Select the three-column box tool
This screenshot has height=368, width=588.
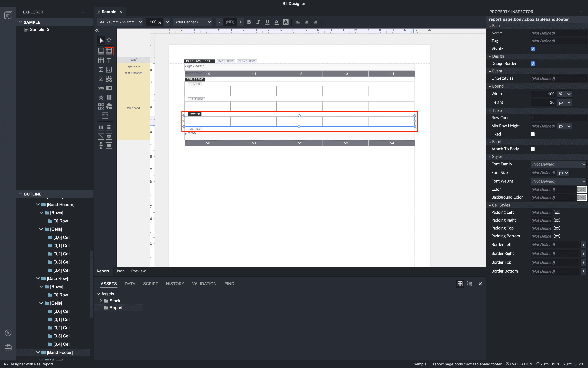tap(101, 127)
